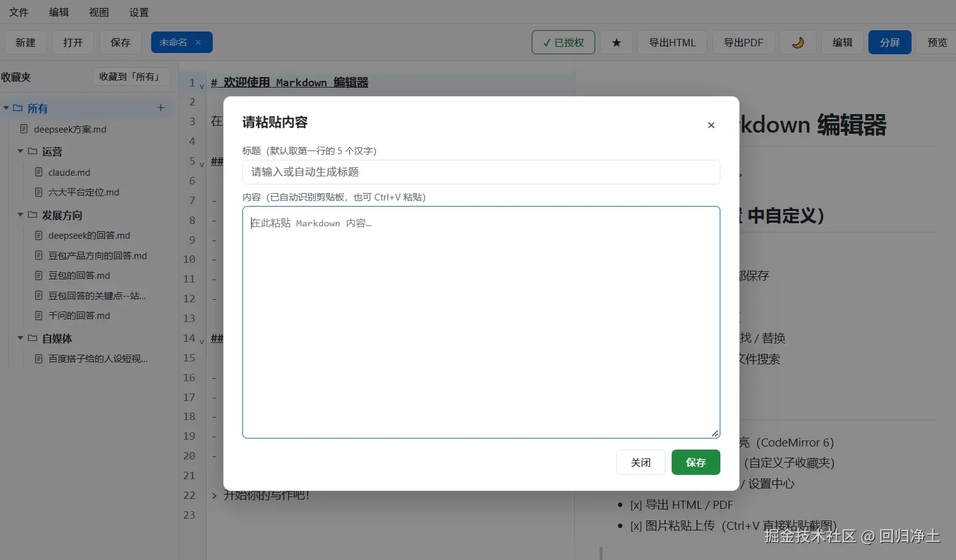Viewport: 956px width, 560px height.
Task: Click the 收藏到「所有」 button
Action: tap(131, 77)
